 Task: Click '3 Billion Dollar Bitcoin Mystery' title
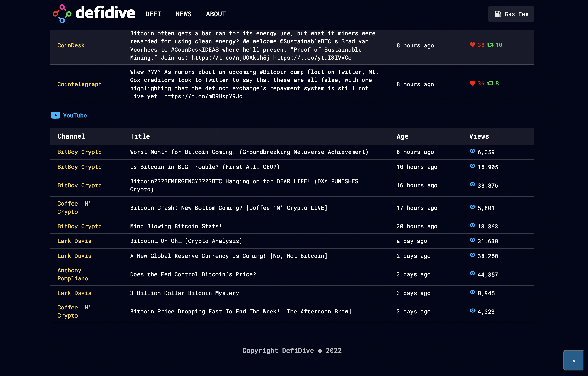click(184, 293)
